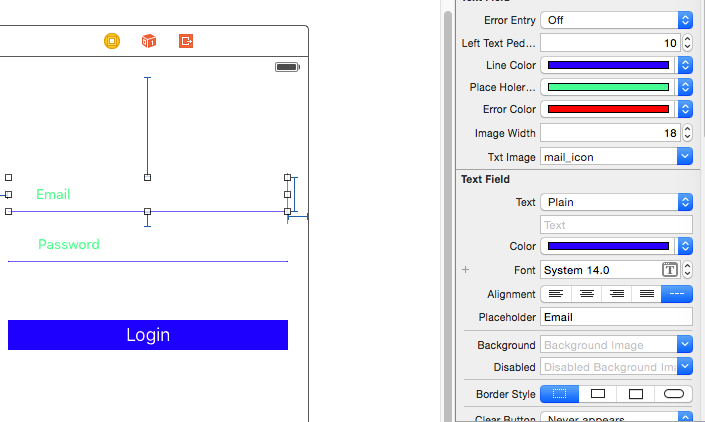Viewport: 705px width, 422px height.
Task: Select the natural (dashes) alignment option
Action: [x=677, y=294]
